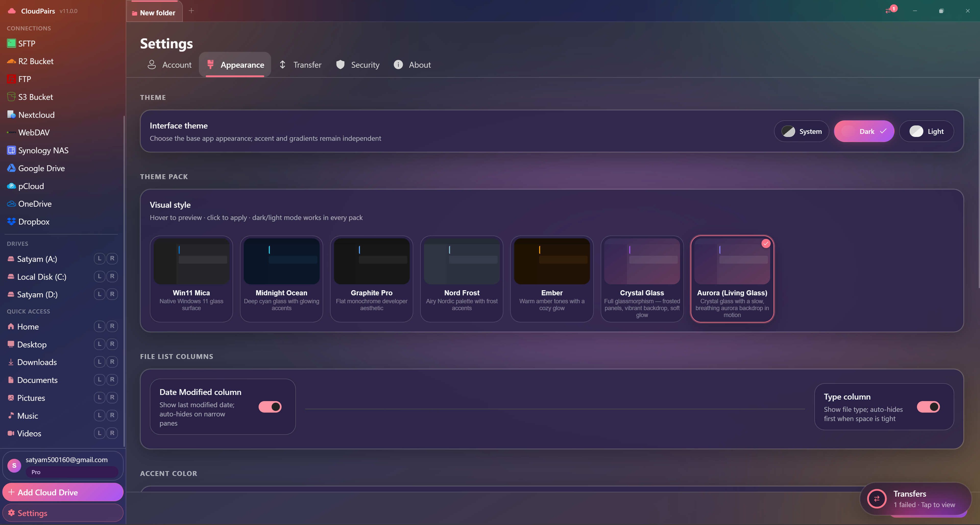Open Pictures in right pane (R)
Viewport: 980px width, 525px height.
(112, 398)
